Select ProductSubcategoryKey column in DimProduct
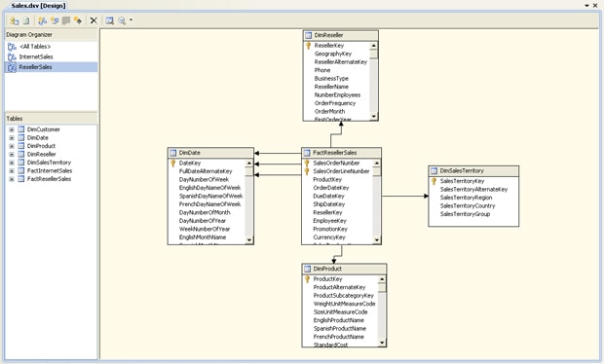The height and width of the screenshot is (364, 604). 344,296
